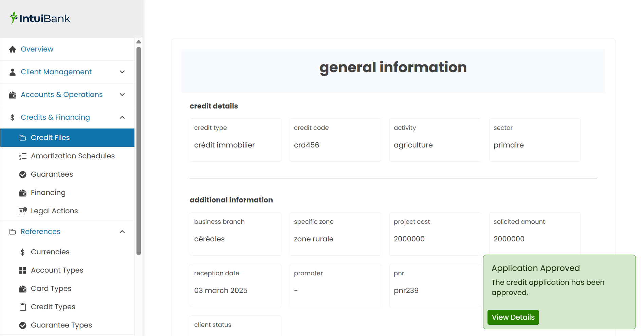644x336 pixels.
Task: Click the project cost value 2000000
Action: [x=409, y=239]
